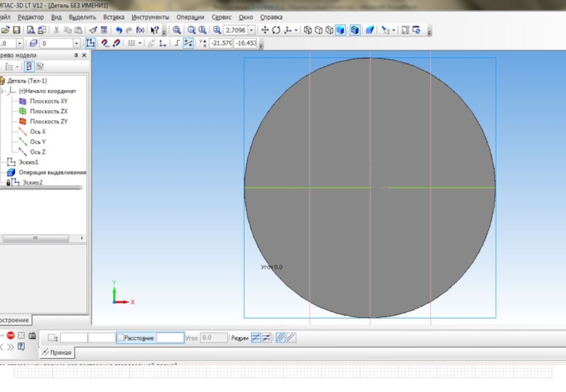
Task: Click the undo arrow
Action: tap(119, 30)
